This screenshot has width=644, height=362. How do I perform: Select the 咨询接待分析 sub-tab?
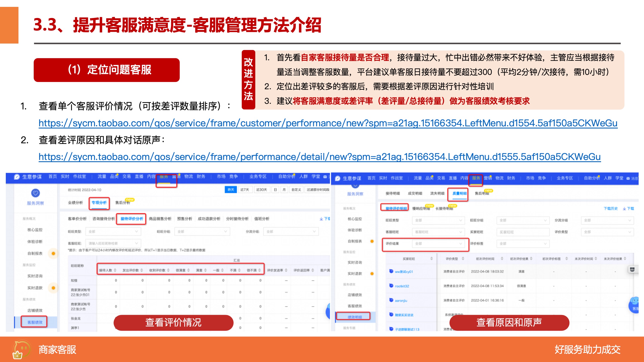pos(104,219)
